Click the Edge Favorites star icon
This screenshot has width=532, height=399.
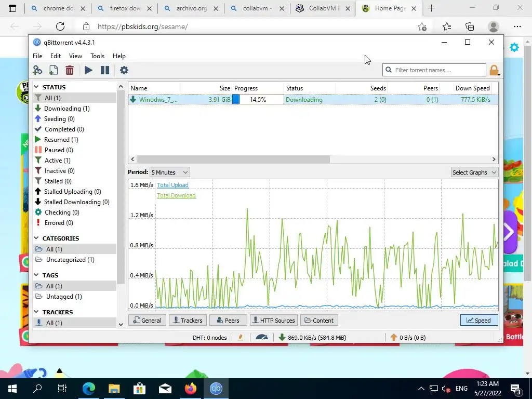tap(447, 26)
